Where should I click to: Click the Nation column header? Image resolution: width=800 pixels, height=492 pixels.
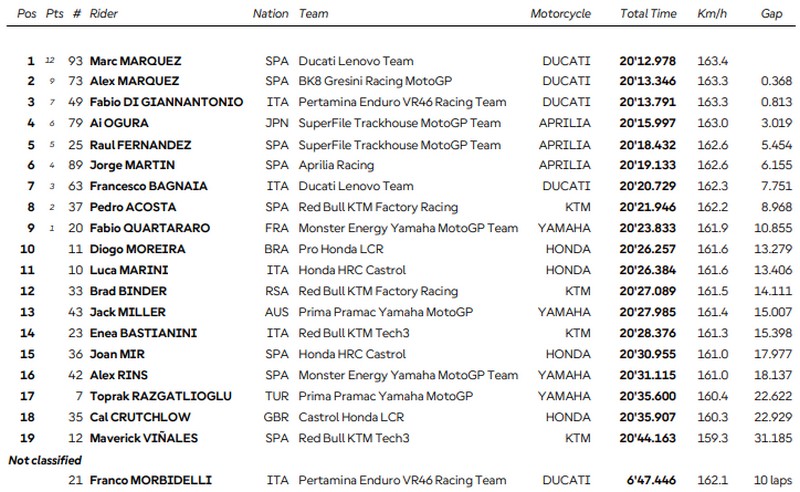270,14
